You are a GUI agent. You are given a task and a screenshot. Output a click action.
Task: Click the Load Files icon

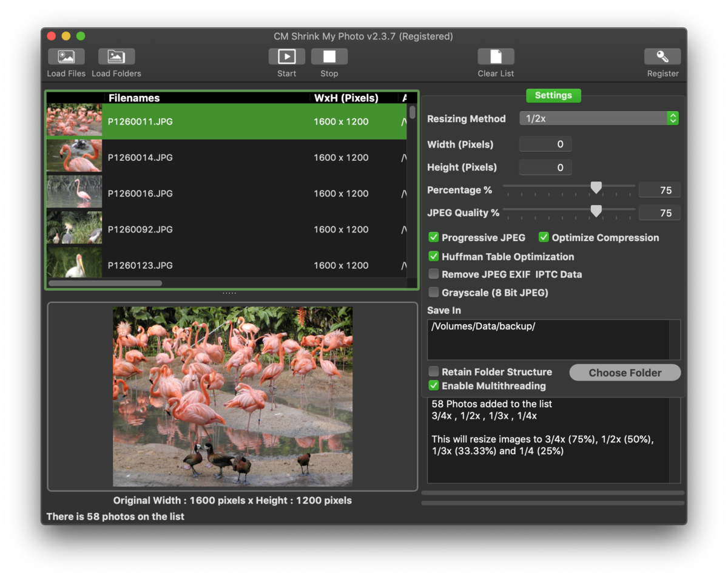click(x=66, y=56)
